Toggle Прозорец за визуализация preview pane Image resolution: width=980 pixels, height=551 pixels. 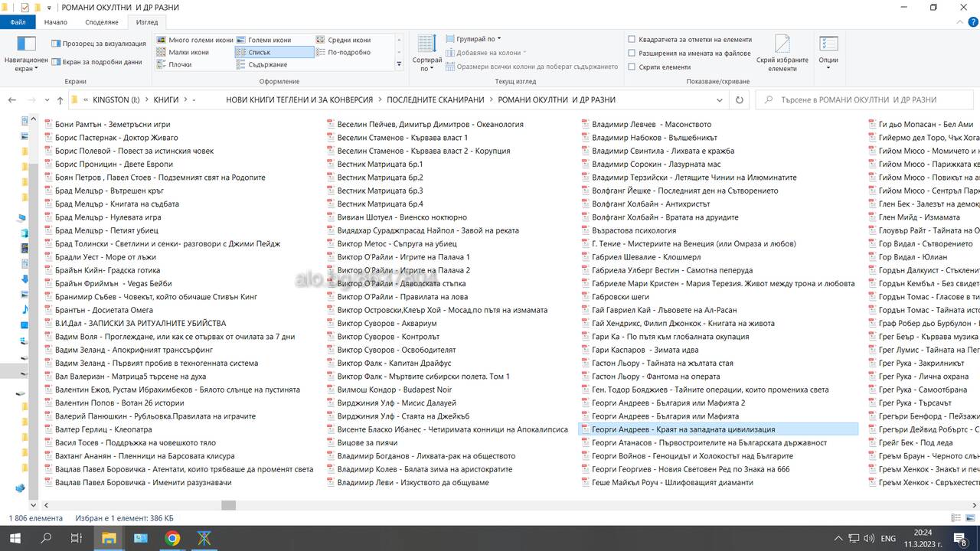click(98, 44)
